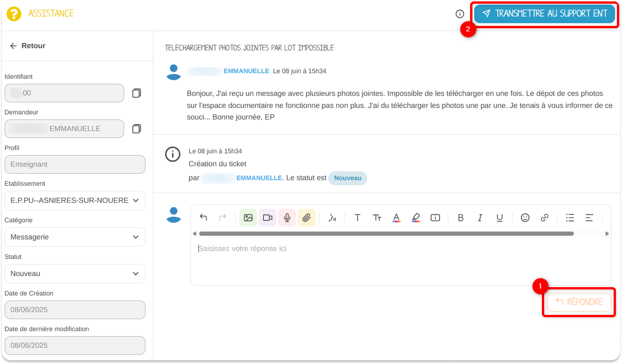The height and width of the screenshot is (364, 622).
Task: Click the Répondre button
Action: 579,302
